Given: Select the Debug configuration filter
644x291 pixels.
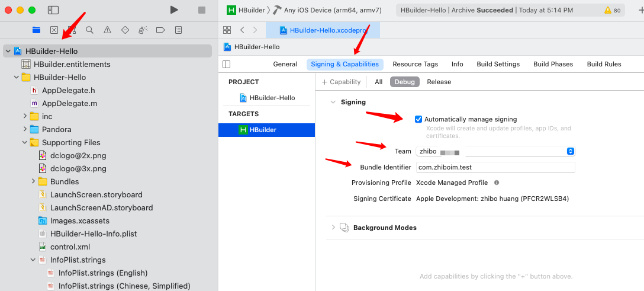Looking at the screenshot, I should coord(404,82).
